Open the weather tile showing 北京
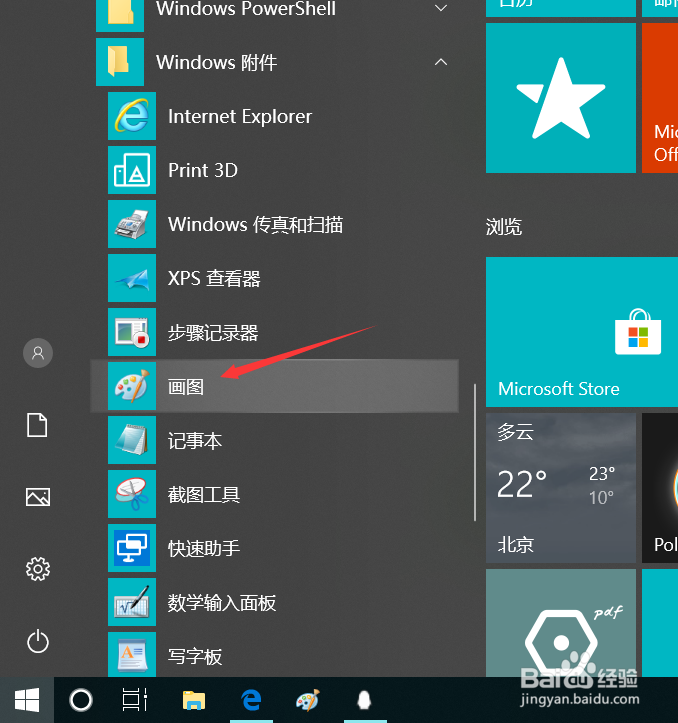 (561, 488)
